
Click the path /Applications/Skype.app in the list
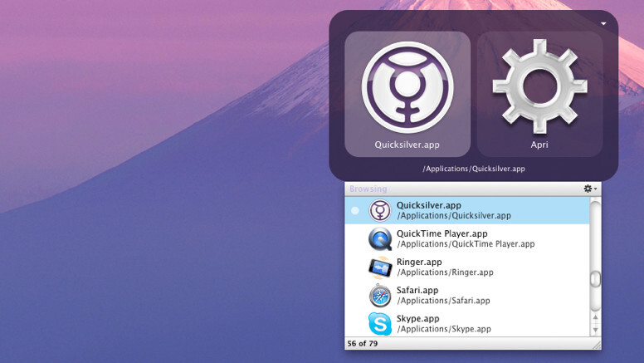coord(444,329)
